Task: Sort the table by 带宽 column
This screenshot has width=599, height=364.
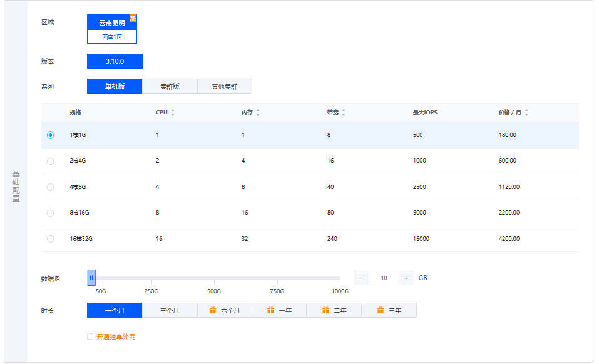Action: point(344,113)
